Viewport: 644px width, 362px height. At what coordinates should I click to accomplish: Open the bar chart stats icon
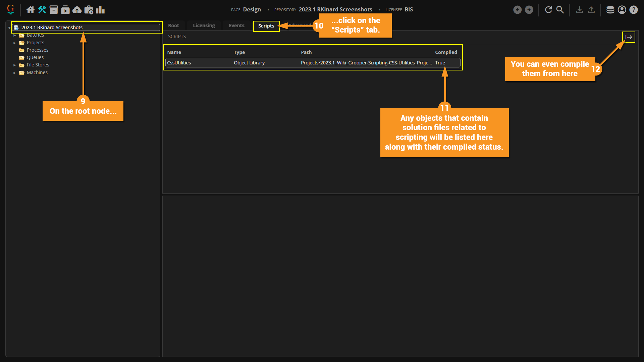(100, 10)
